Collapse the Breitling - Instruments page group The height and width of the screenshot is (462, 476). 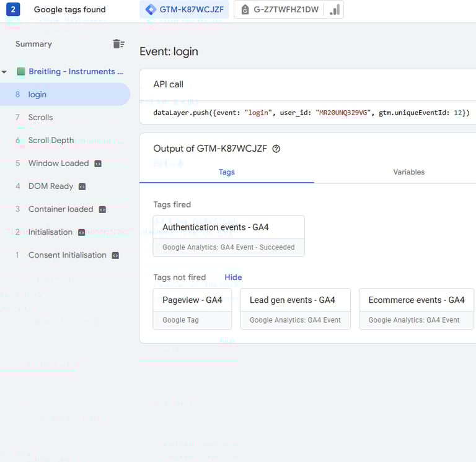click(4, 72)
